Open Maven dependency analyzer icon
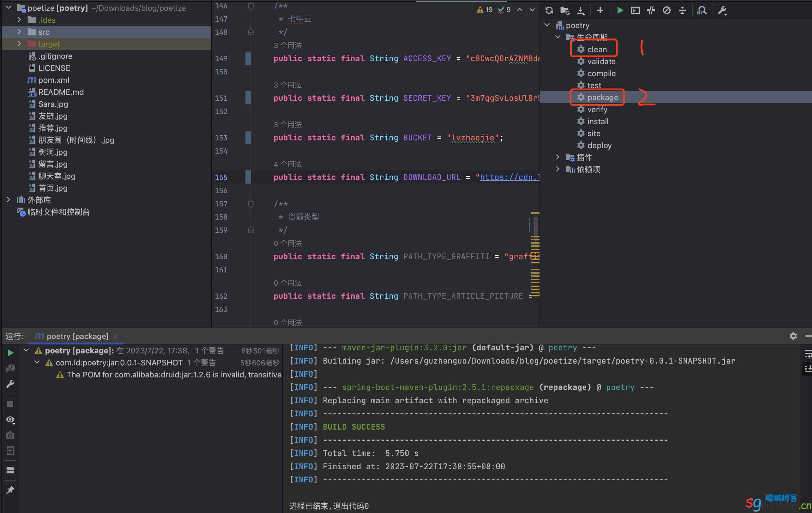Viewport: 812px width, 513px height. point(702,10)
